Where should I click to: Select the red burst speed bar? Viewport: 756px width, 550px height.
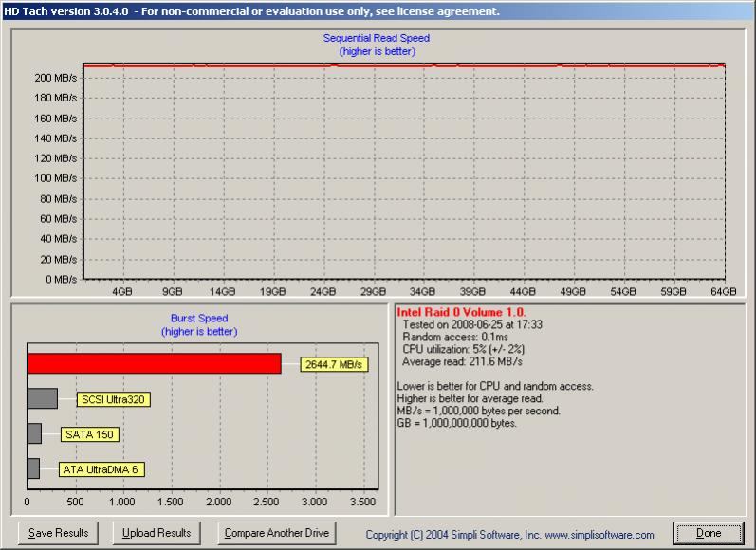point(155,363)
